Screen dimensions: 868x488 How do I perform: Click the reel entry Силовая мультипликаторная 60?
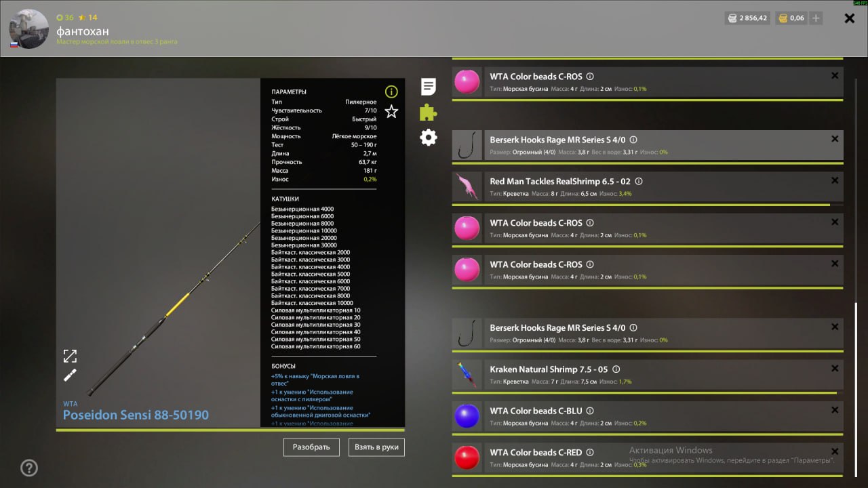[x=316, y=346]
